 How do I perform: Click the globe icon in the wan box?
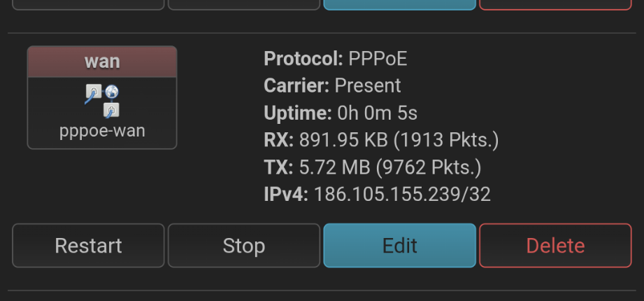(x=111, y=92)
